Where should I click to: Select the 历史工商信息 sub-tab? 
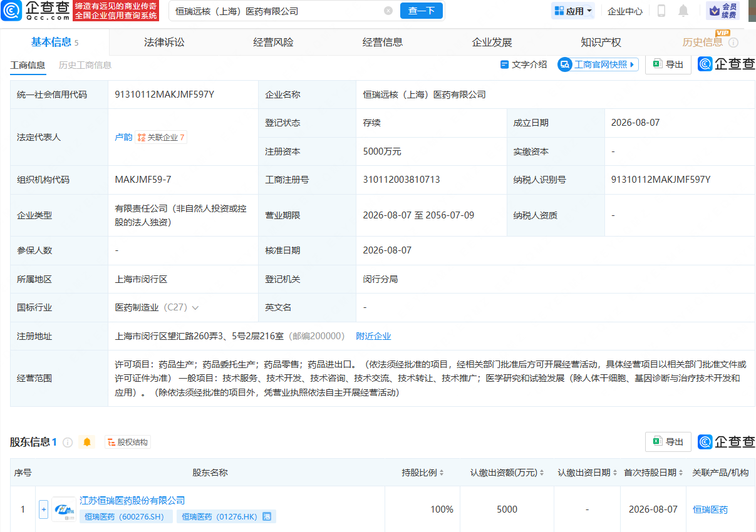pyautogui.click(x=85, y=64)
